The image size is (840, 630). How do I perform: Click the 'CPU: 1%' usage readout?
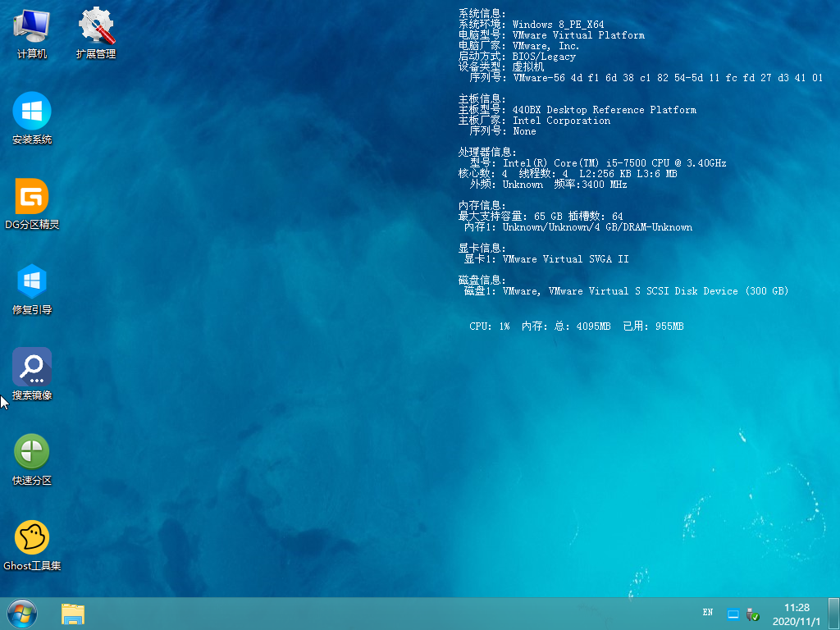tap(489, 326)
